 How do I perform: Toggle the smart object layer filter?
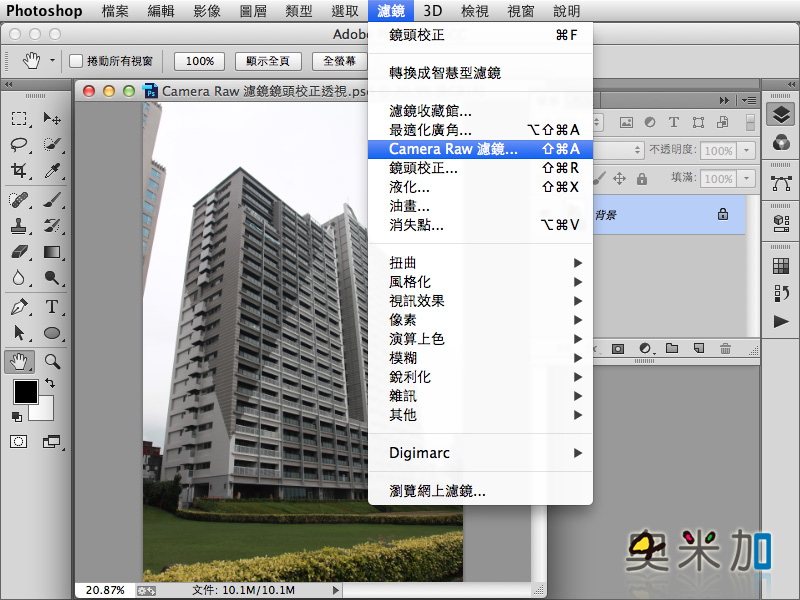(x=722, y=122)
